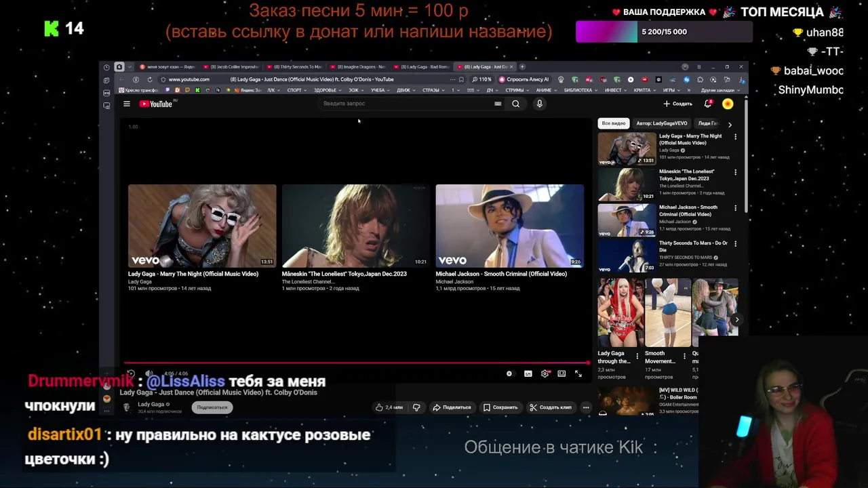Select the partially visible Леди Гага chip
The height and width of the screenshot is (488, 868).
(x=708, y=123)
